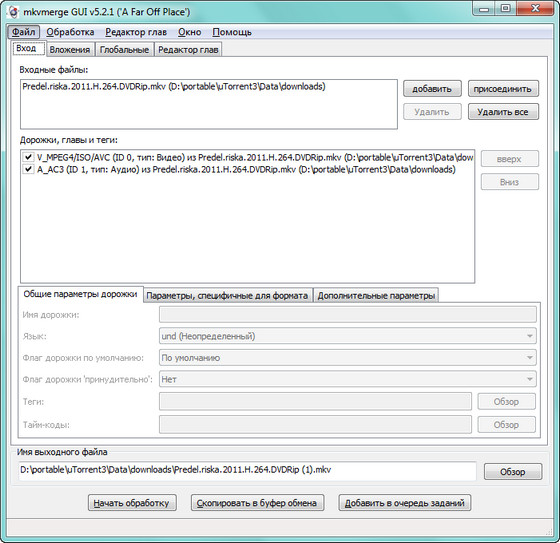Open the Помощь menu

232,32
